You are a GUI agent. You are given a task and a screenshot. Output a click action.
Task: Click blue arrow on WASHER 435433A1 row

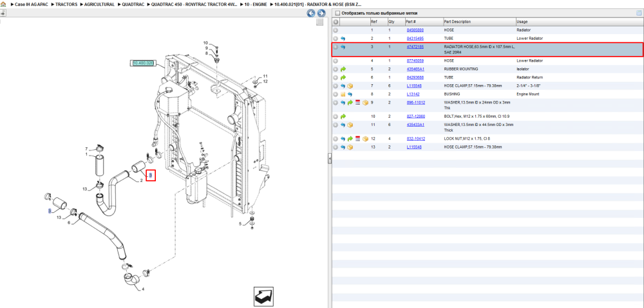pyautogui.click(x=343, y=125)
